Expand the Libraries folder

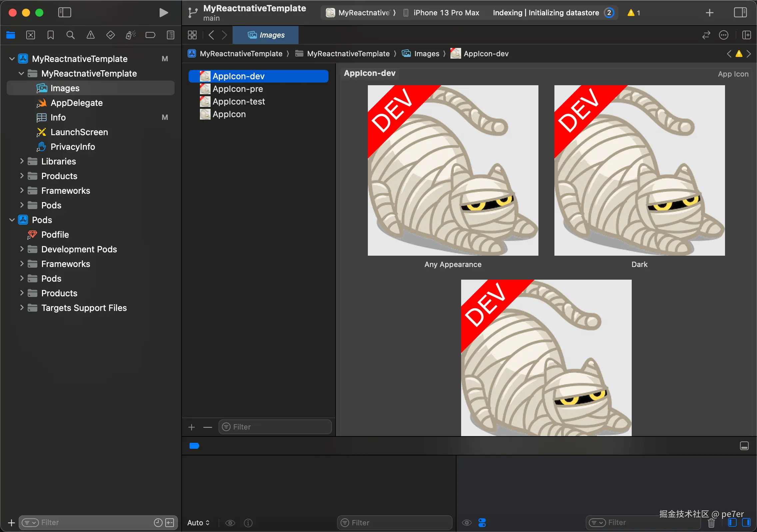[22, 161]
